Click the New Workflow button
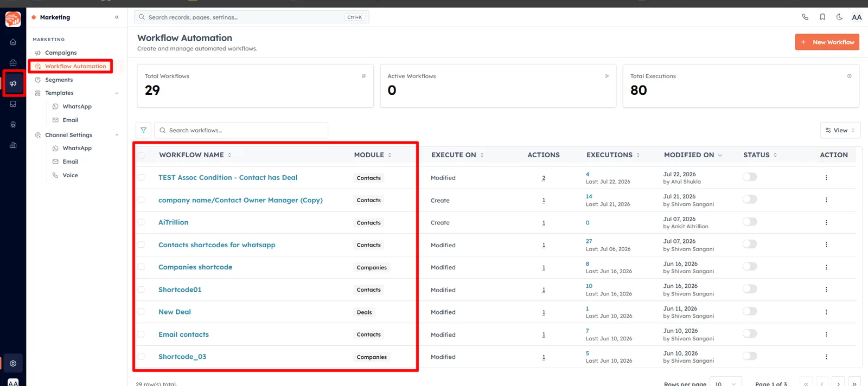The height and width of the screenshot is (386, 868). [x=827, y=42]
